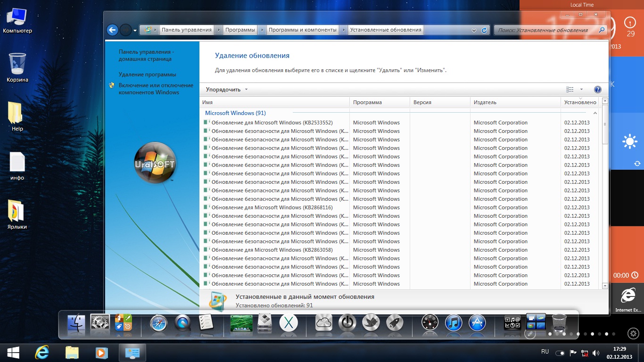Screen dimensions: 644x362
Task: Open the Finder icon in the dock
Action: [x=76, y=324]
